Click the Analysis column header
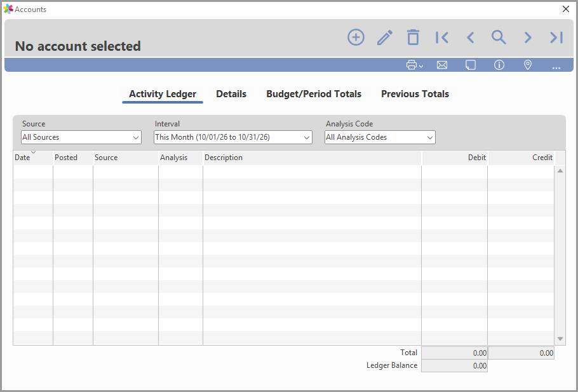Screen dimensions: 578x392 pos(180,158)
